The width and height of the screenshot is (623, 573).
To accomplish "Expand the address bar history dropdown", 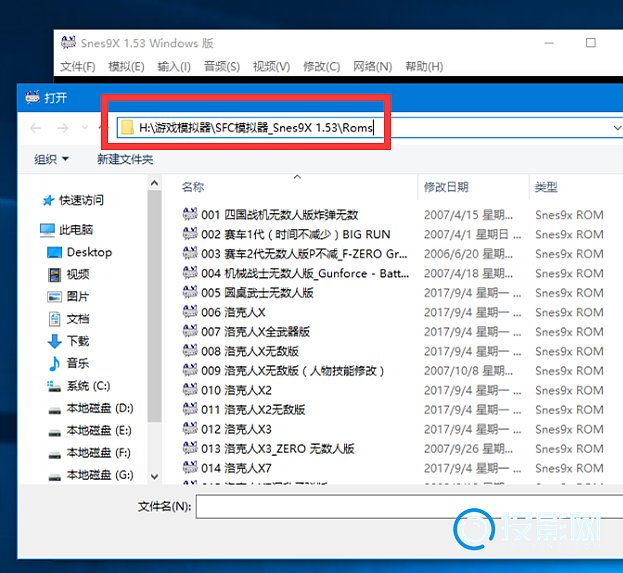I will pos(617,128).
